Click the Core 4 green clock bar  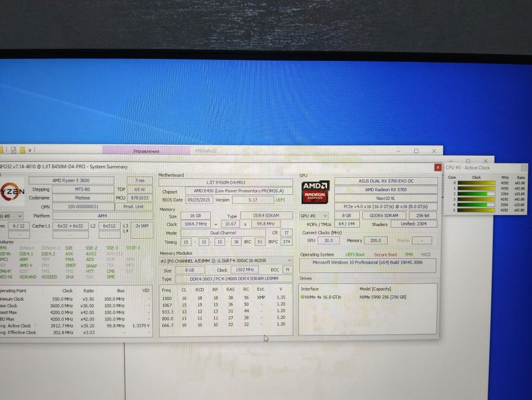coord(476,205)
